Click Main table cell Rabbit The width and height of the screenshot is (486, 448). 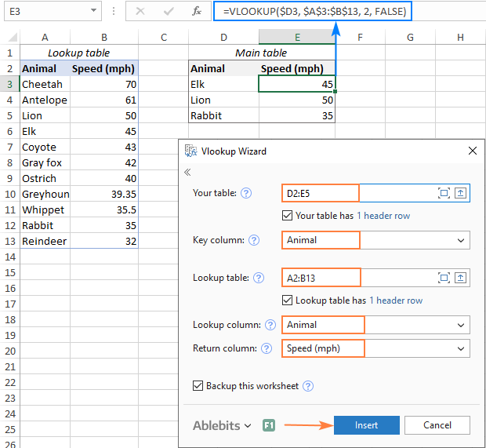click(223, 115)
